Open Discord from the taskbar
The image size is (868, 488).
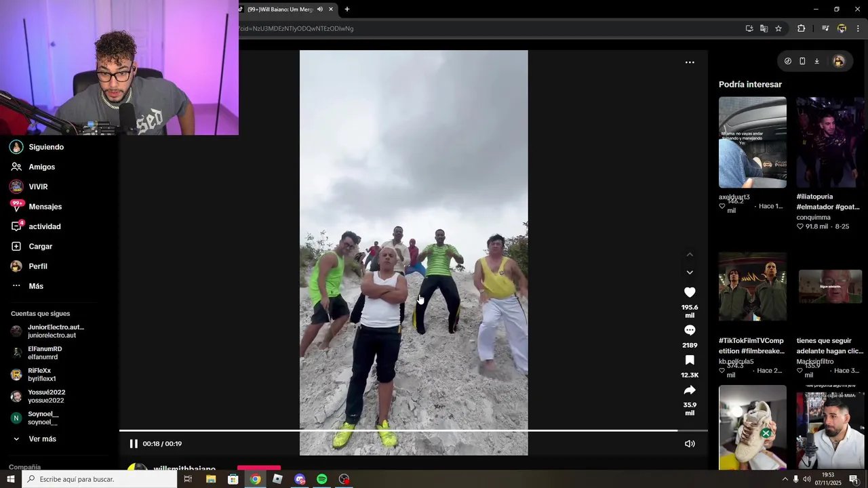click(300, 479)
